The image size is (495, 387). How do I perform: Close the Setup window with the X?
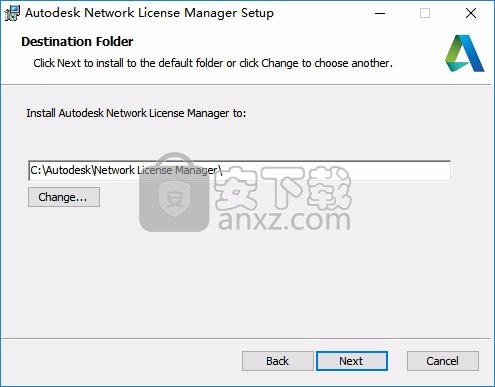471,13
